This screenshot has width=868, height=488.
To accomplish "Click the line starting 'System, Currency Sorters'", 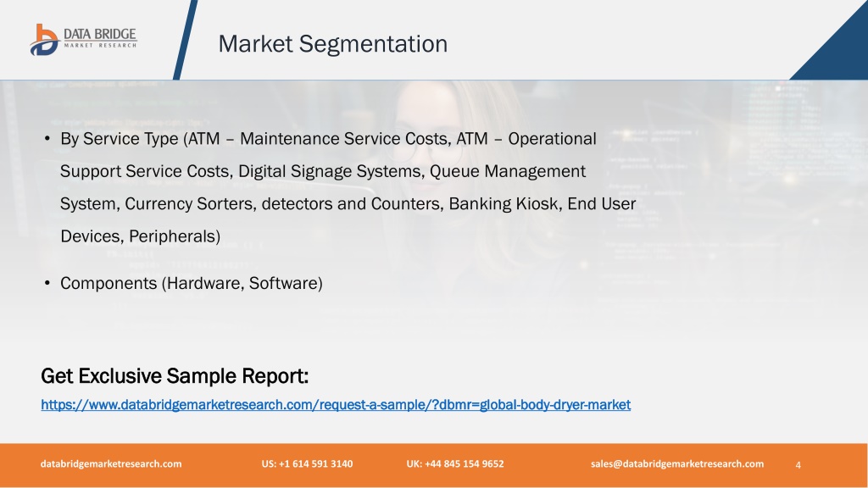I will pos(348,203).
